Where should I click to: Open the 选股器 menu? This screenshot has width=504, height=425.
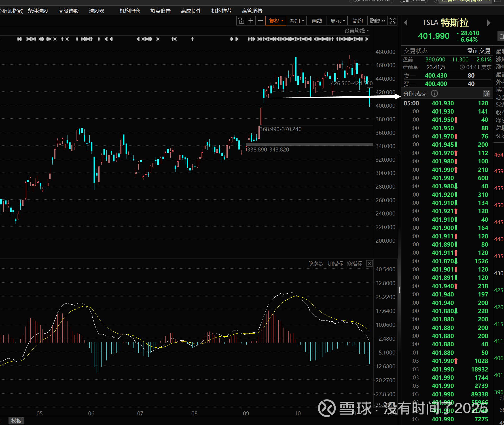(97, 11)
